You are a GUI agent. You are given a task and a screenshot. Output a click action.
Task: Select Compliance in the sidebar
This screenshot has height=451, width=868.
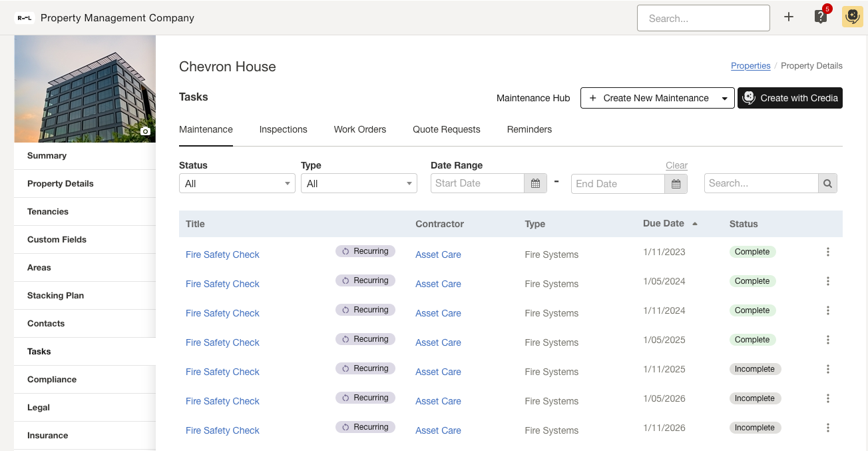coord(52,379)
